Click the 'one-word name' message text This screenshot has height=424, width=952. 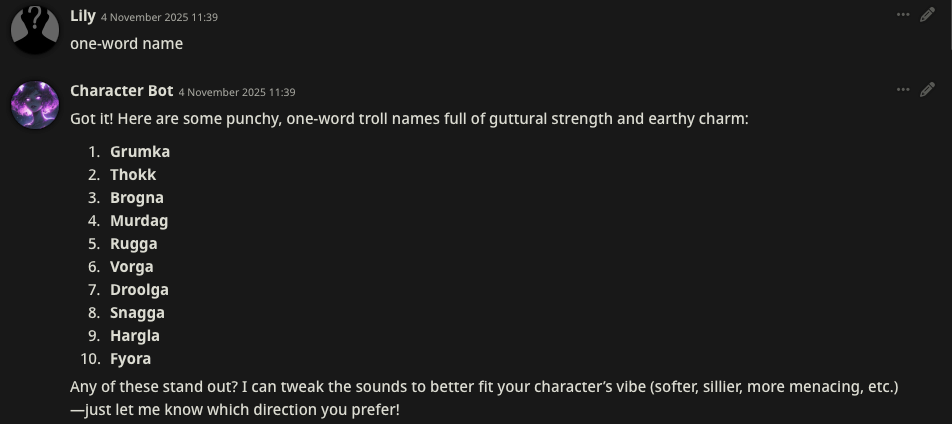pos(126,43)
